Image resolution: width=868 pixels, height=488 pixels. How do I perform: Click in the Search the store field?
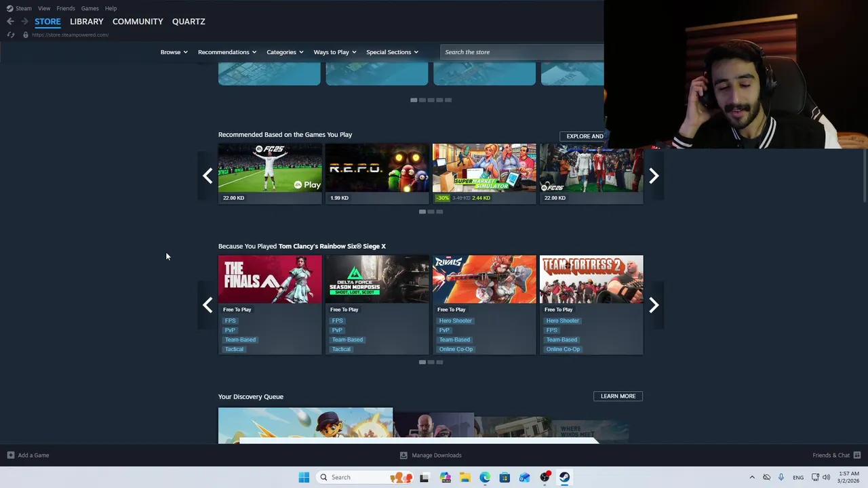[x=521, y=52]
